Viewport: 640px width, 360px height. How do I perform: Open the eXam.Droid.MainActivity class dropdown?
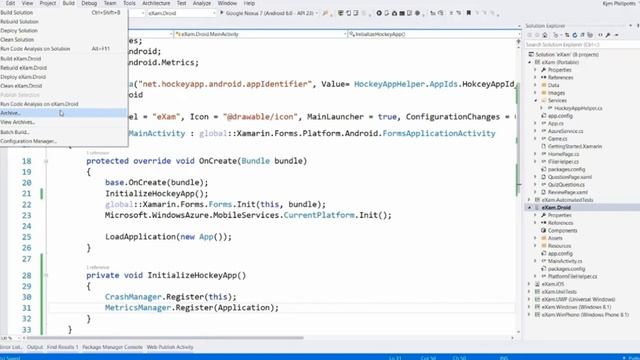(x=260, y=34)
